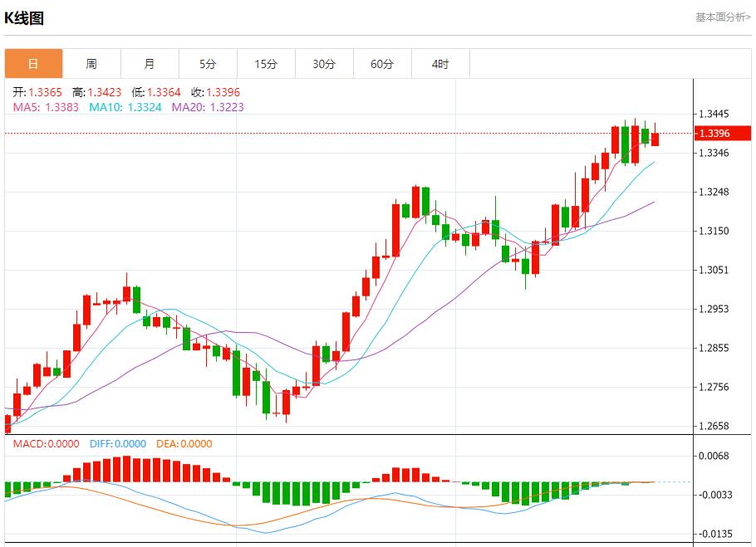Screen dimensions: 756x547
Task: Open the 基本面分析 link
Action: click(722, 17)
